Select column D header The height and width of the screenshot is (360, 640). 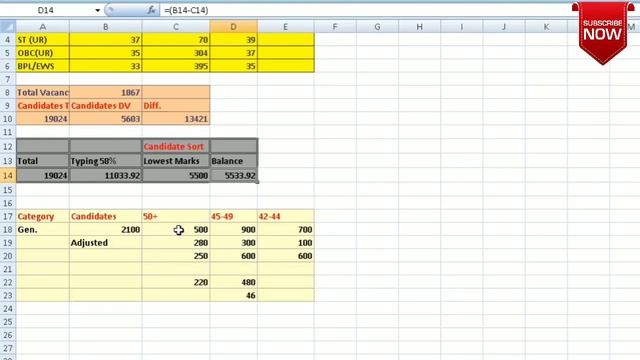click(x=233, y=27)
